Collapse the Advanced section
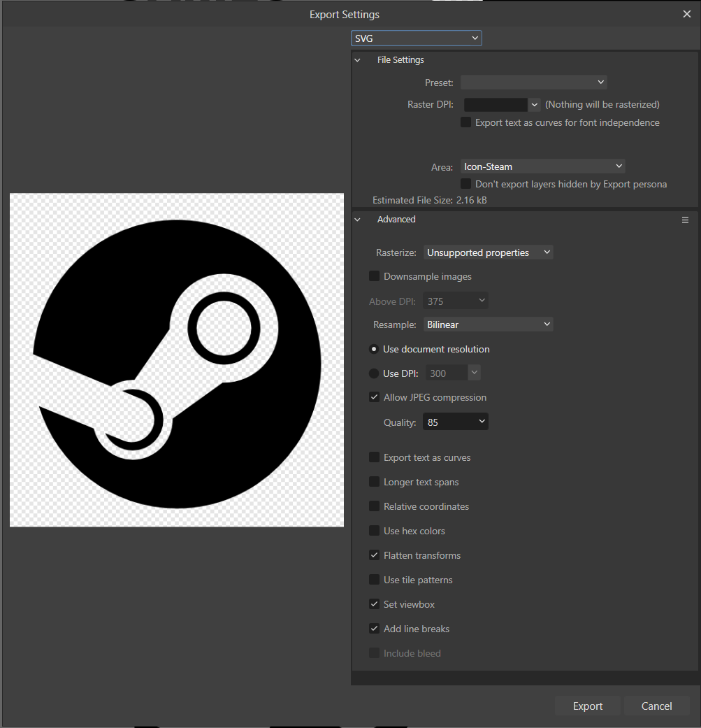Viewport: 701px width, 728px height. pyautogui.click(x=357, y=220)
